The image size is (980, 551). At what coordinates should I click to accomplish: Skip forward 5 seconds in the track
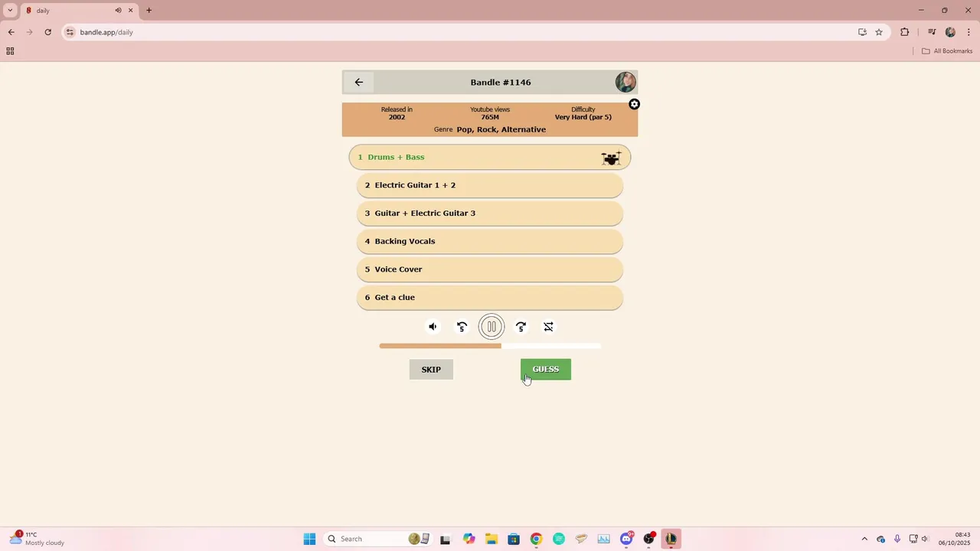pyautogui.click(x=521, y=327)
